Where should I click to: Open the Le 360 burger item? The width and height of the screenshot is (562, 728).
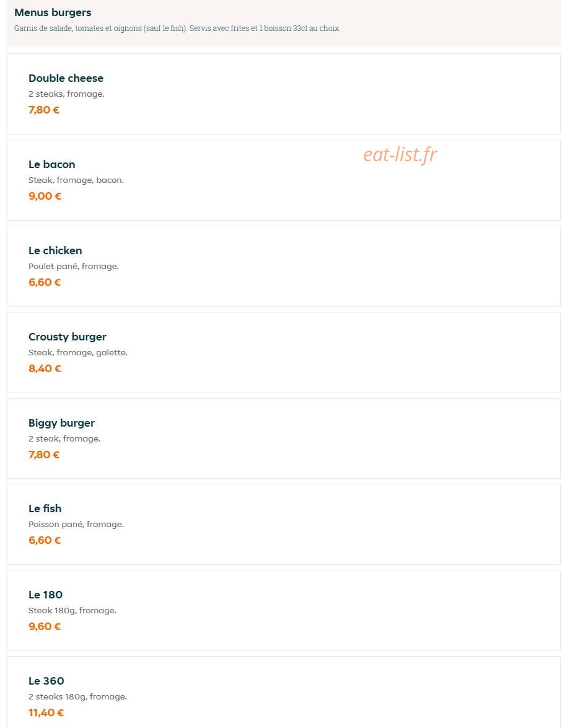pyautogui.click(x=284, y=692)
